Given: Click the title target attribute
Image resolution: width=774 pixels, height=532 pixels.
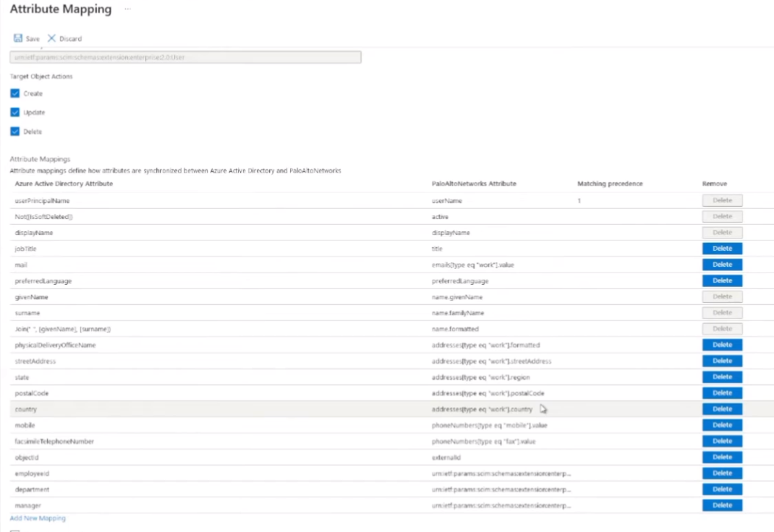Looking at the screenshot, I should 438,249.
